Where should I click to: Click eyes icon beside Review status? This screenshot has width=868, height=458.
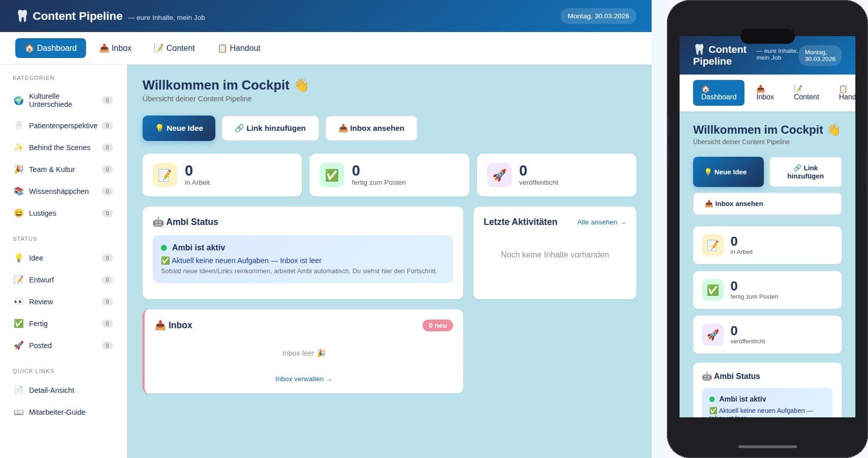(x=19, y=302)
